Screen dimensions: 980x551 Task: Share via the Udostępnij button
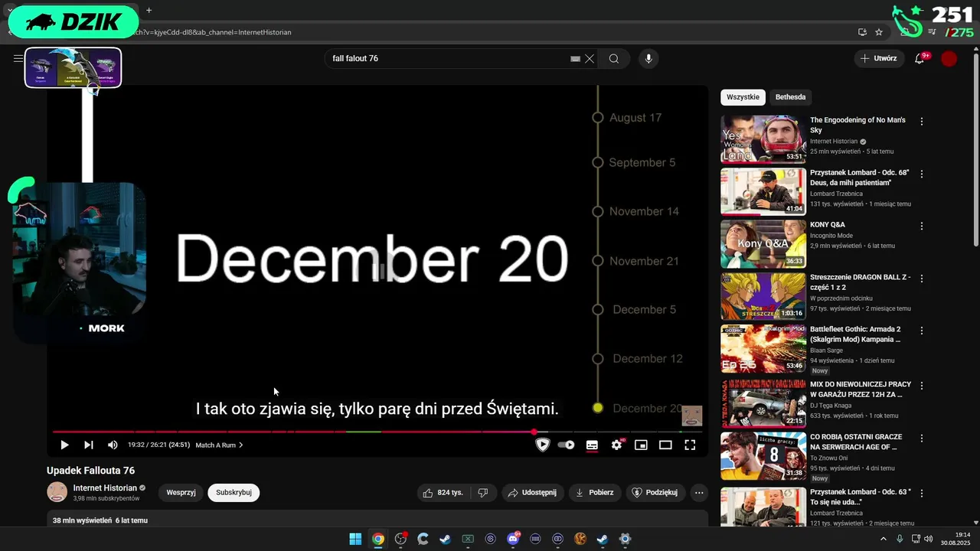(x=533, y=492)
